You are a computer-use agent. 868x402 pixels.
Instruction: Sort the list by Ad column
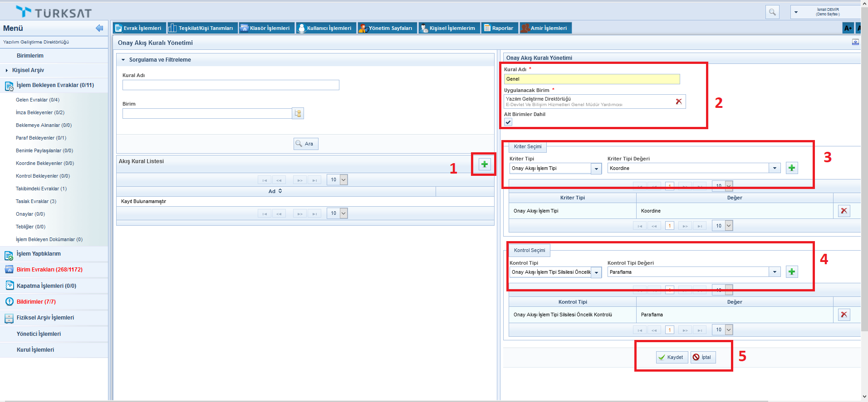pos(275,191)
